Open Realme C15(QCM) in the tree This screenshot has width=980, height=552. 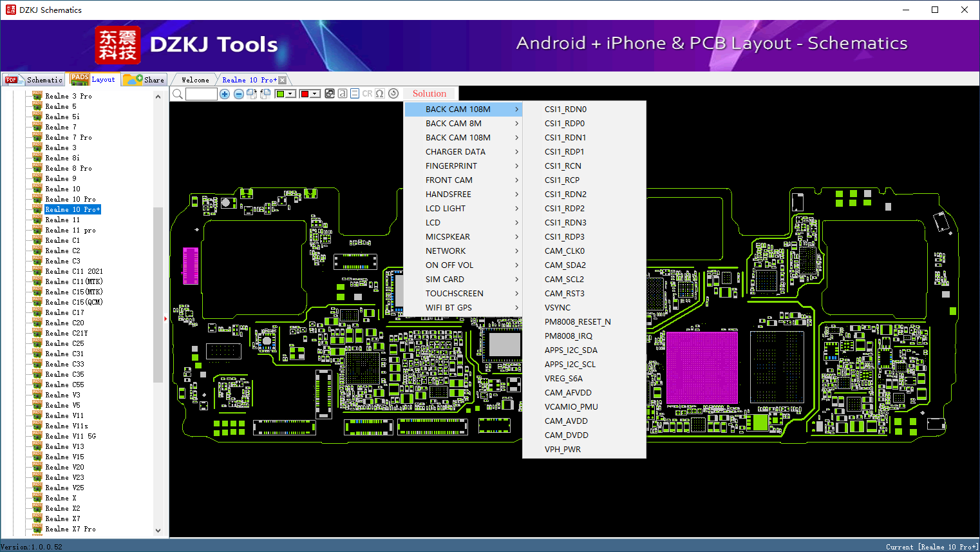click(74, 302)
